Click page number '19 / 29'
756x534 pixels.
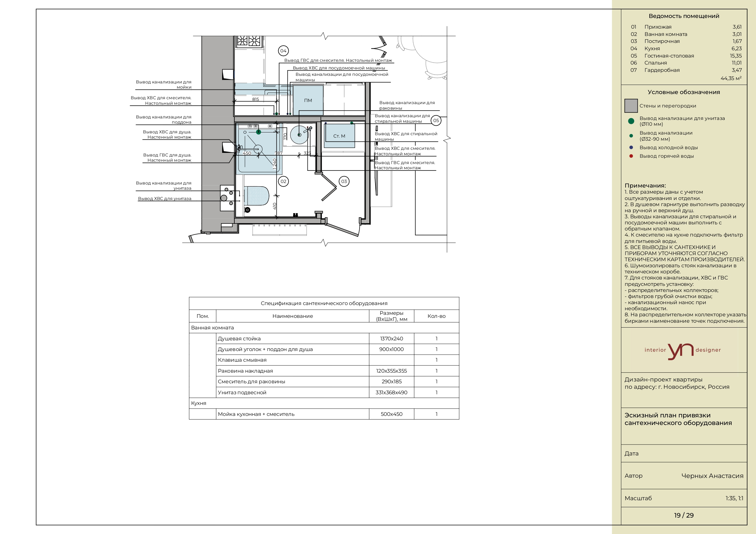click(683, 515)
